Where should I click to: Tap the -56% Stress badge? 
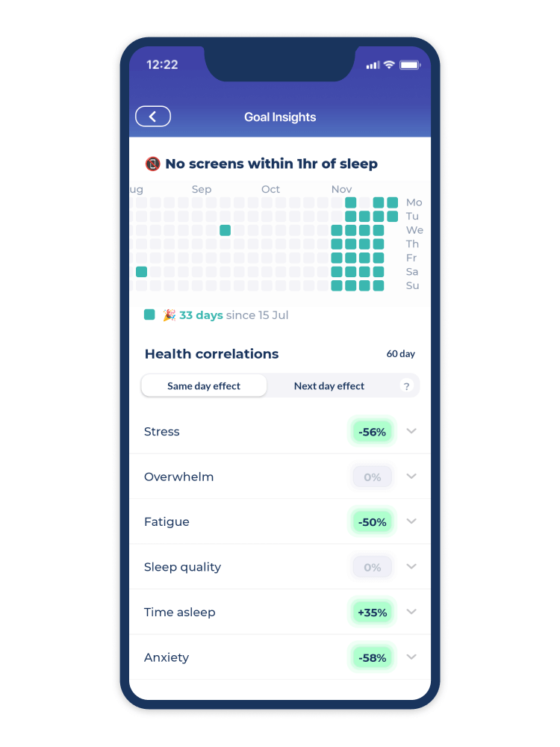coord(373,432)
